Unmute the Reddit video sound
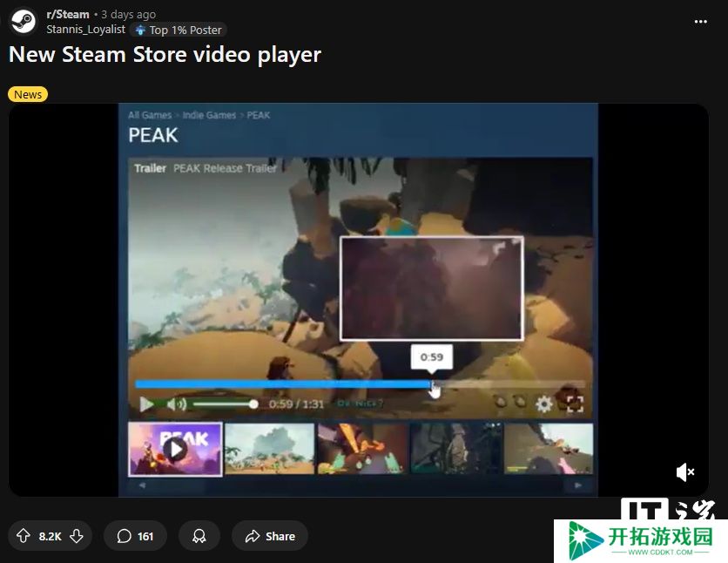Screen dimensions: 728x563 pyautogui.click(x=684, y=472)
